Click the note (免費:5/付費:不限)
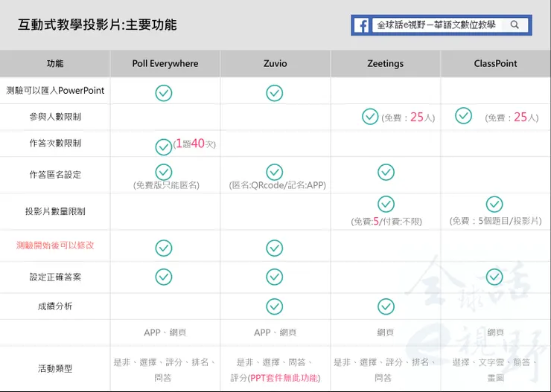 tap(386, 222)
